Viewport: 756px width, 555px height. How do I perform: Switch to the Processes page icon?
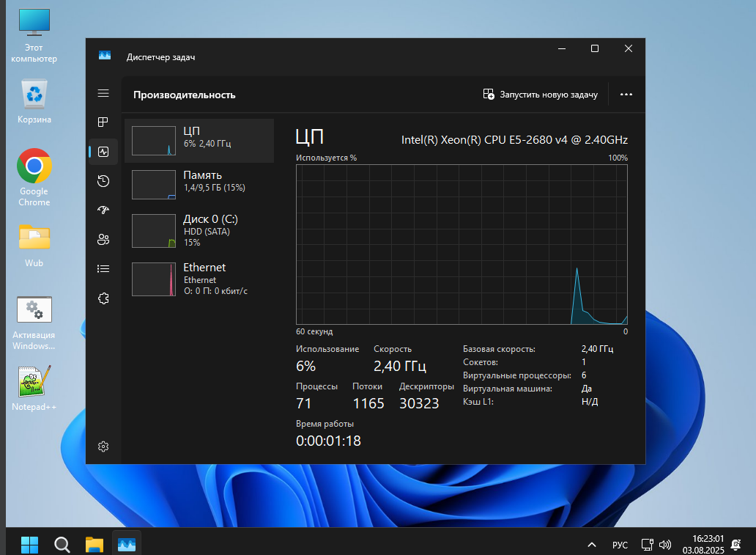click(103, 122)
